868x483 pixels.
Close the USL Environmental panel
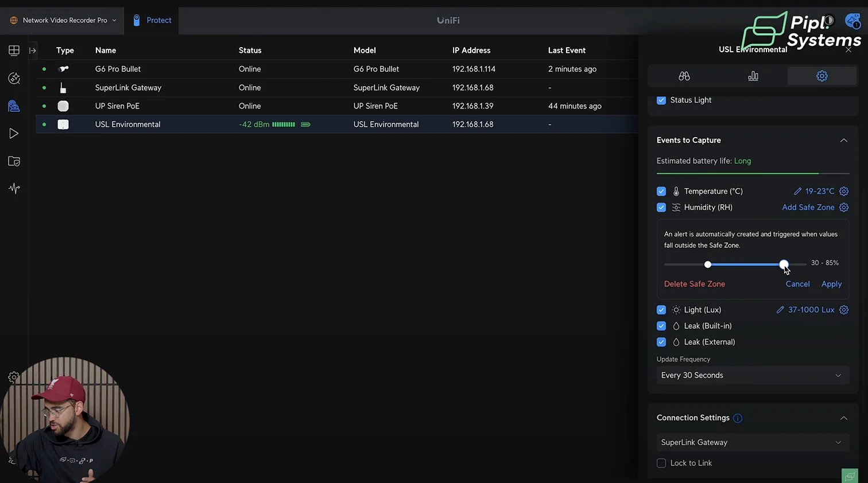pos(848,50)
